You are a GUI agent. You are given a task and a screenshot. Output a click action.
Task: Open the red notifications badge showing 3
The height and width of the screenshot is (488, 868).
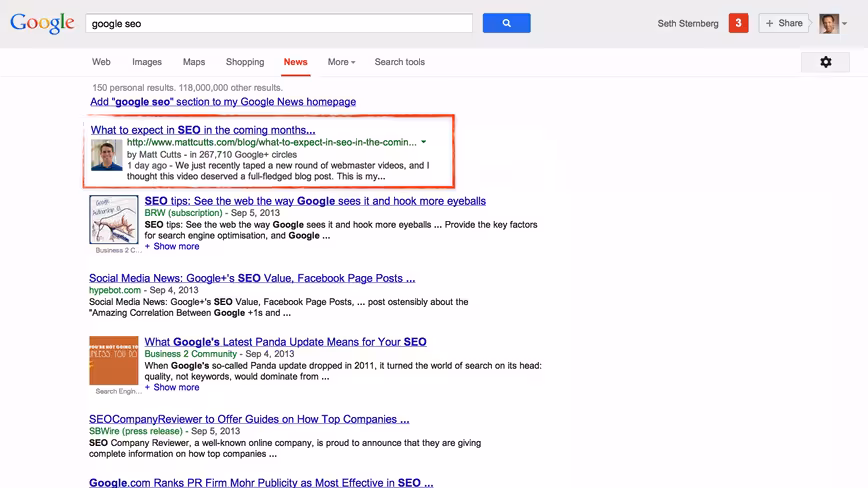click(x=738, y=23)
